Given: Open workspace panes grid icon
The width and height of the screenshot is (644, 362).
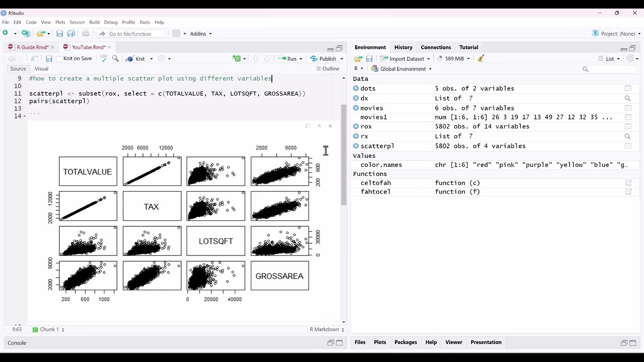Looking at the screenshot, I should tap(176, 33).
